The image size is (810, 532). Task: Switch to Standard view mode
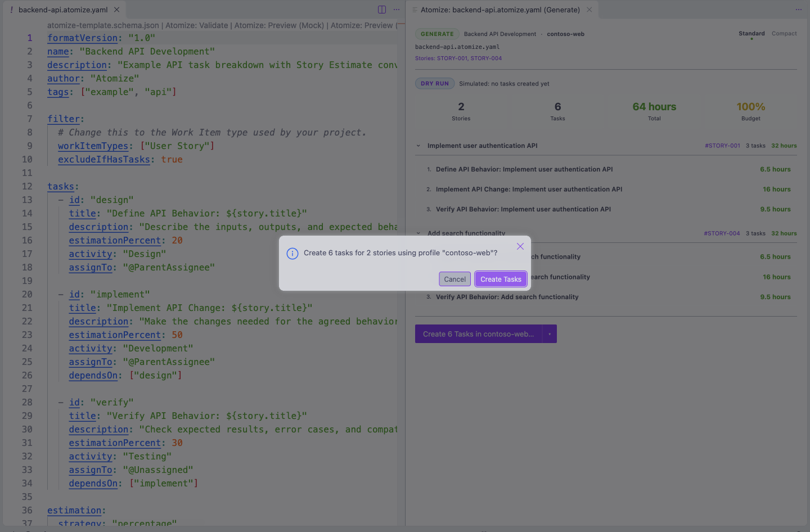point(751,34)
